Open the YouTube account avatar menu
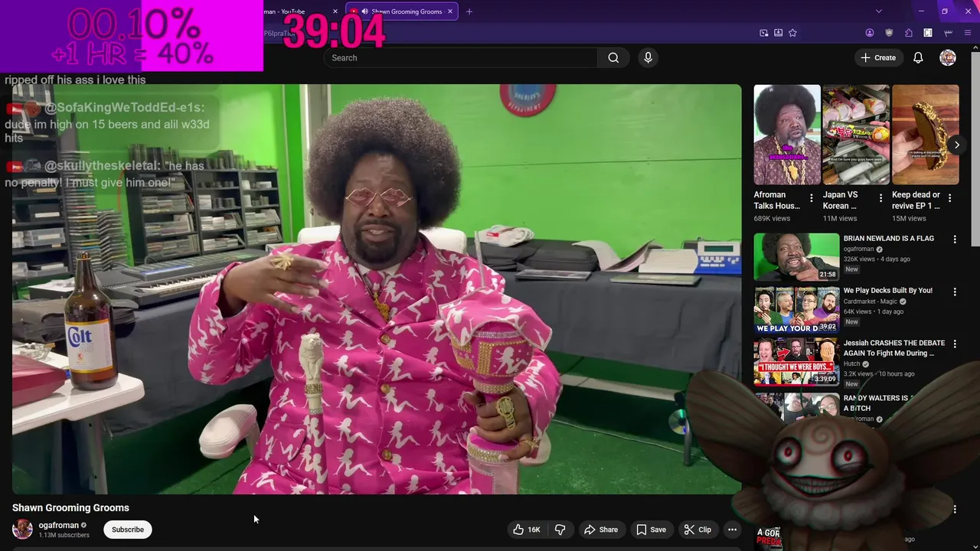 click(948, 57)
